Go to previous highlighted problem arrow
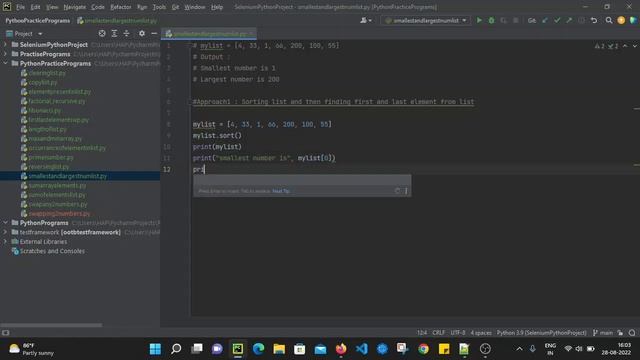This screenshot has height=360, width=640. (625, 46)
